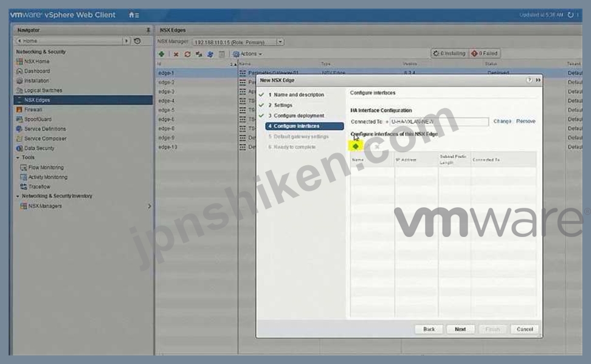Refresh using the header refresh icon
Screen dimensions: 591x364
tap(571, 15)
